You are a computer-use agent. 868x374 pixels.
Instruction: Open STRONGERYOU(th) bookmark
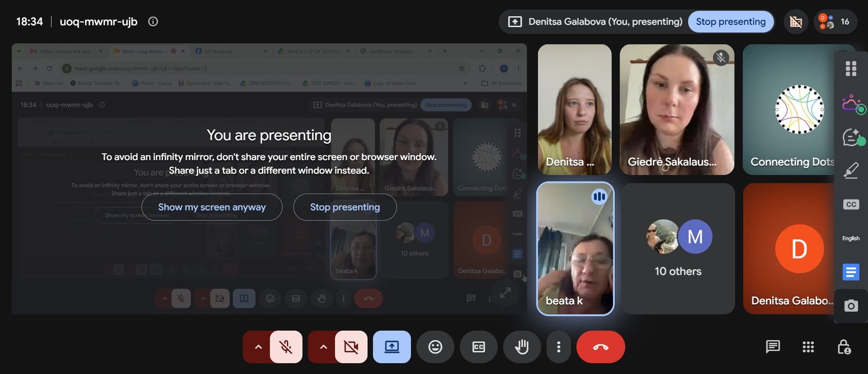(266, 83)
